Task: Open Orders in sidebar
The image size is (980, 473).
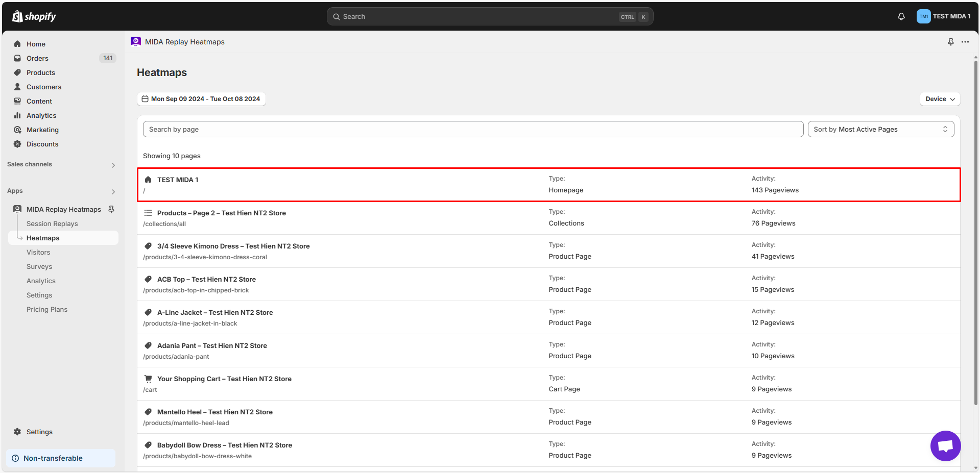Action: [x=37, y=58]
